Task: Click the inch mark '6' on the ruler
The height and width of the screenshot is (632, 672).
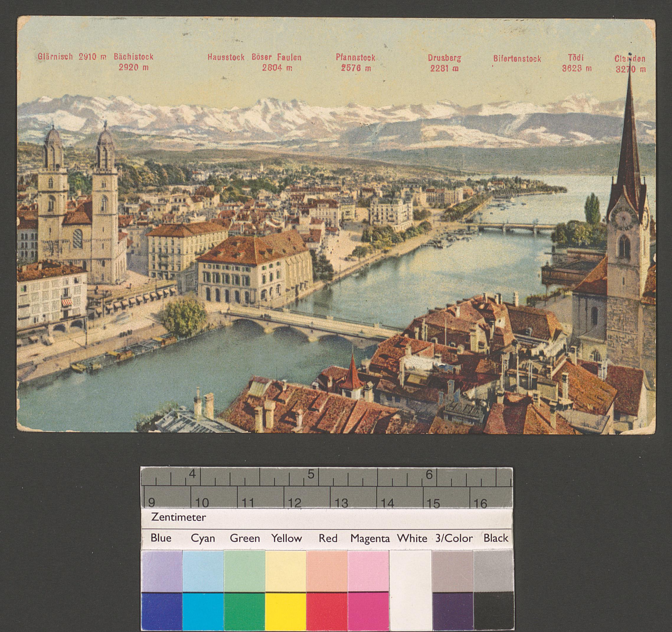Action: (x=429, y=475)
